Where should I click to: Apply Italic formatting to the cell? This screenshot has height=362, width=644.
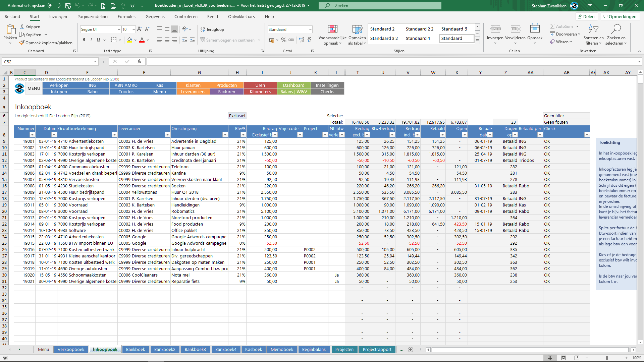91,40
